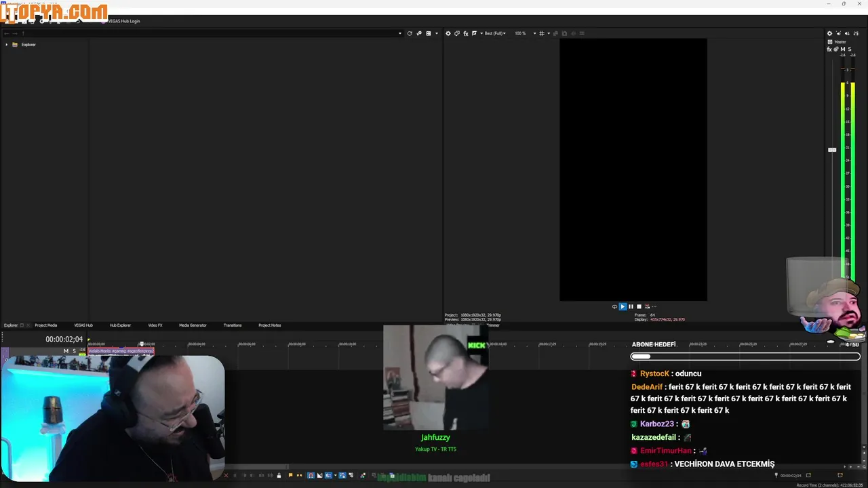Solo the timeline video track
The image size is (868, 488).
(x=74, y=351)
